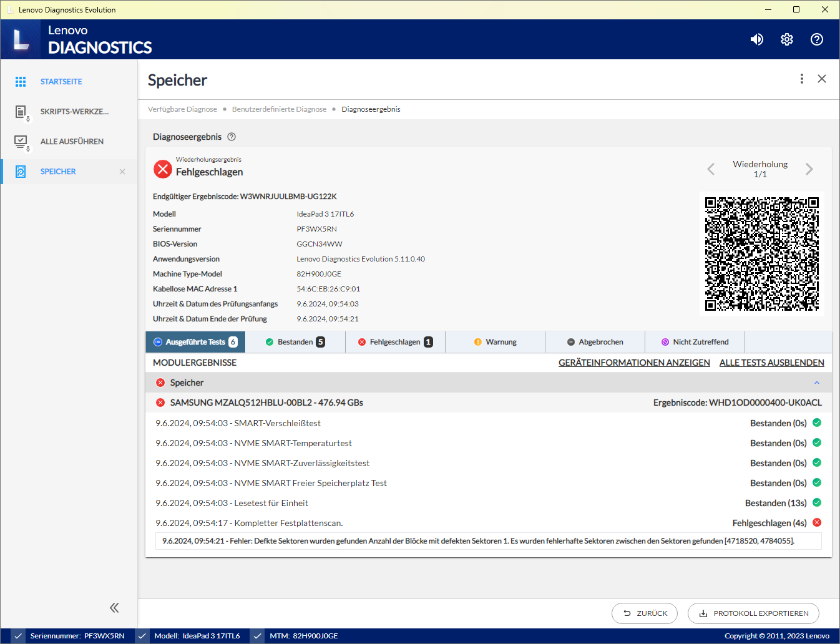Click red failed icon of Kompletter Festplattenscan
This screenshot has width=840, height=644.
click(817, 522)
